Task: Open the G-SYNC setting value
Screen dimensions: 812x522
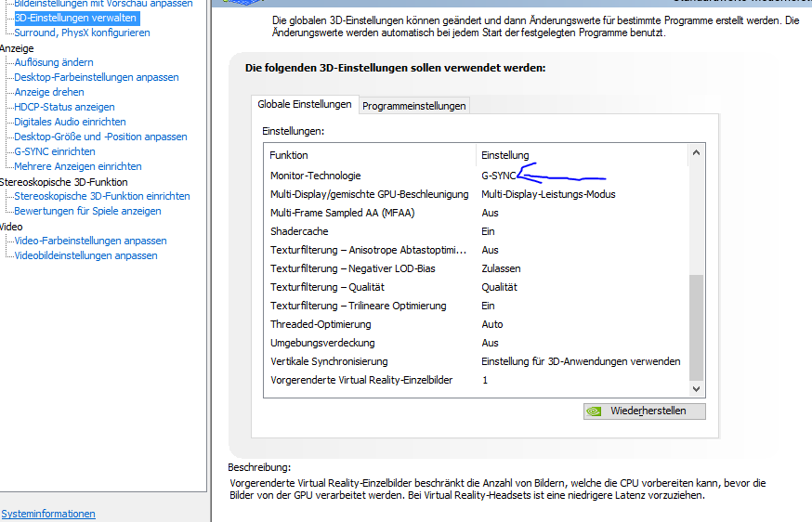Action: click(499, 176)
